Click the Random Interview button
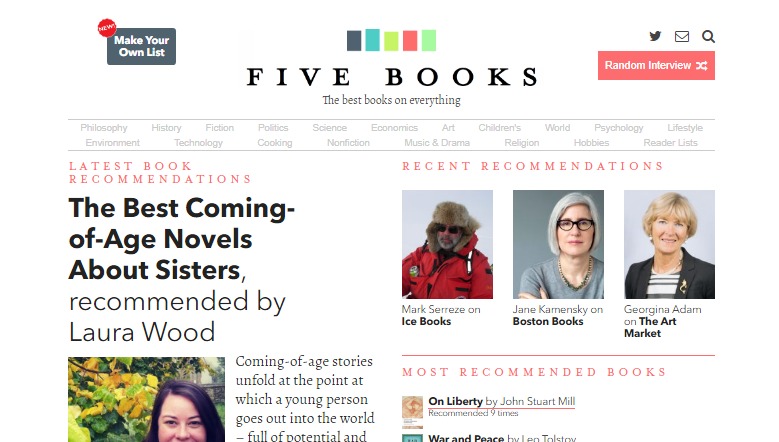Viewport: 779px width, 442px height. pyautogui.click(x=656, y=66)
